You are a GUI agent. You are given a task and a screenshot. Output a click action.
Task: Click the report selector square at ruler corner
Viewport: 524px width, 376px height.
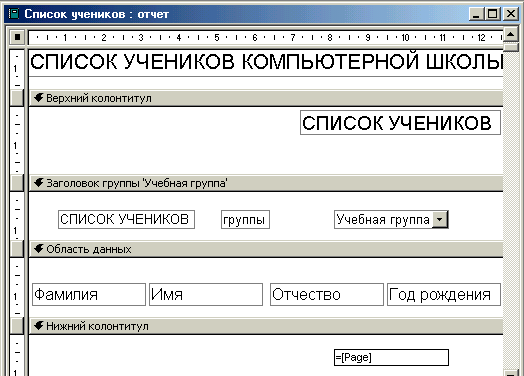click(17, 37)
